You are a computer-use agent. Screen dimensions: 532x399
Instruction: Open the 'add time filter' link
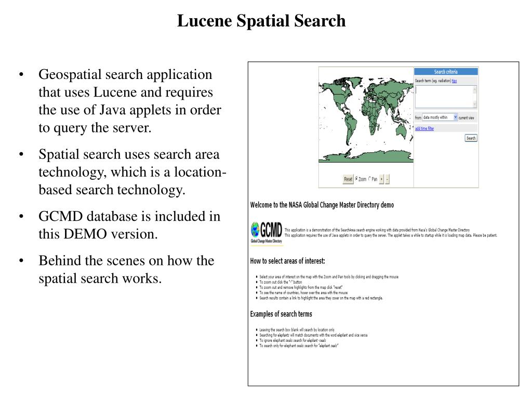[424, 129]
